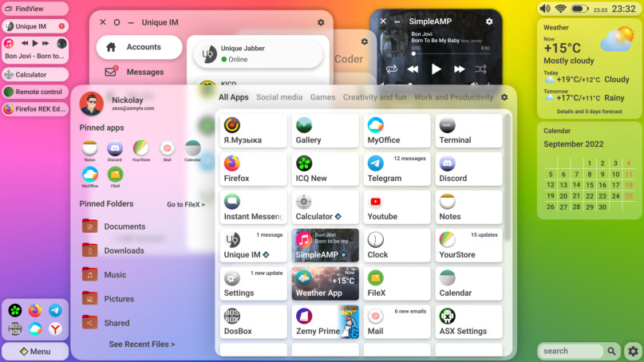Open Details and 5 days forecast link
Screen dimensions: 644x362
tap(589, 111)
